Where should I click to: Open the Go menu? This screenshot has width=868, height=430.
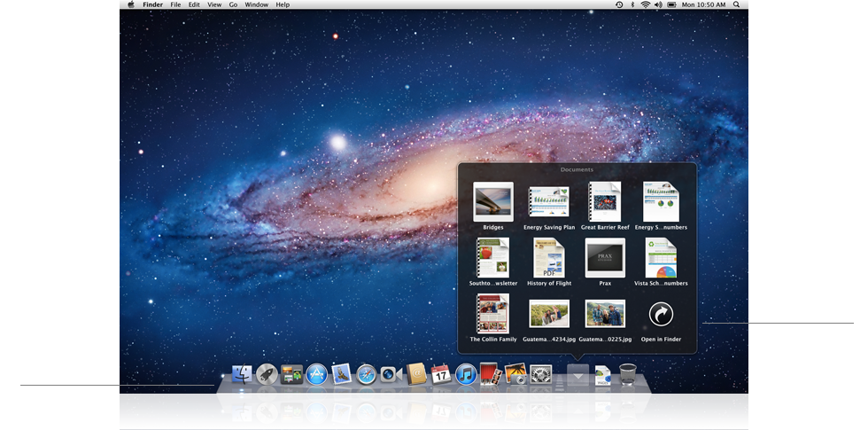point(233,4)
